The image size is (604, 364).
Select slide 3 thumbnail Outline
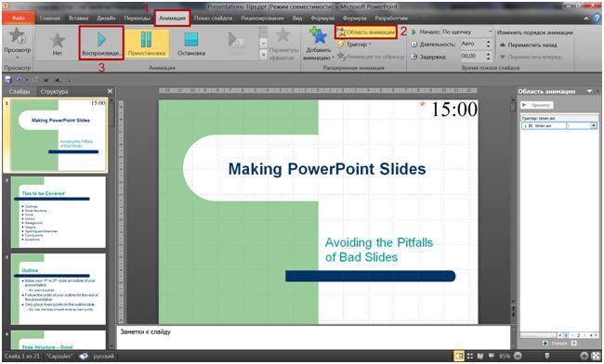[x=59, y=289]
